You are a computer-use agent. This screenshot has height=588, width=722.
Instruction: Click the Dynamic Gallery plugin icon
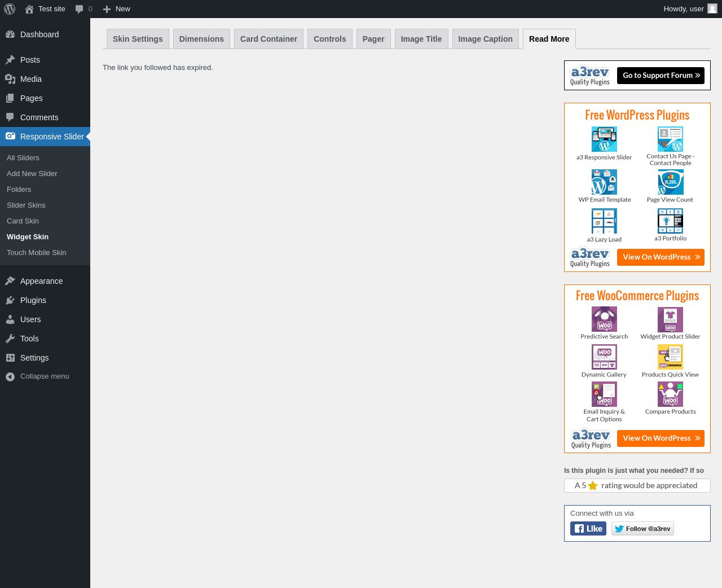[x=604, y=357]
